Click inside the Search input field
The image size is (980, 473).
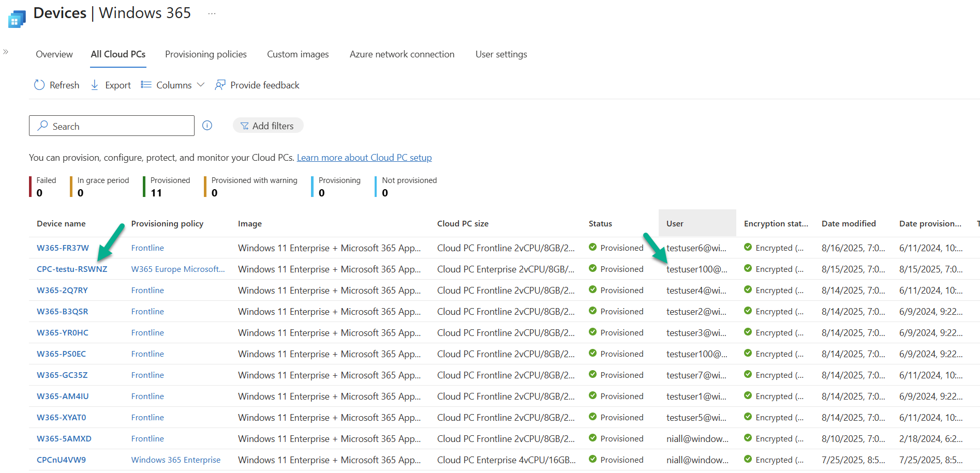(x=119, y=126)
